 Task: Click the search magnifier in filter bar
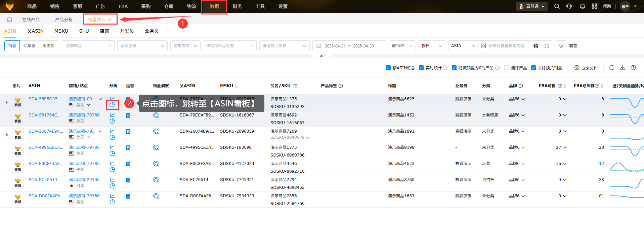pos(547,46)
